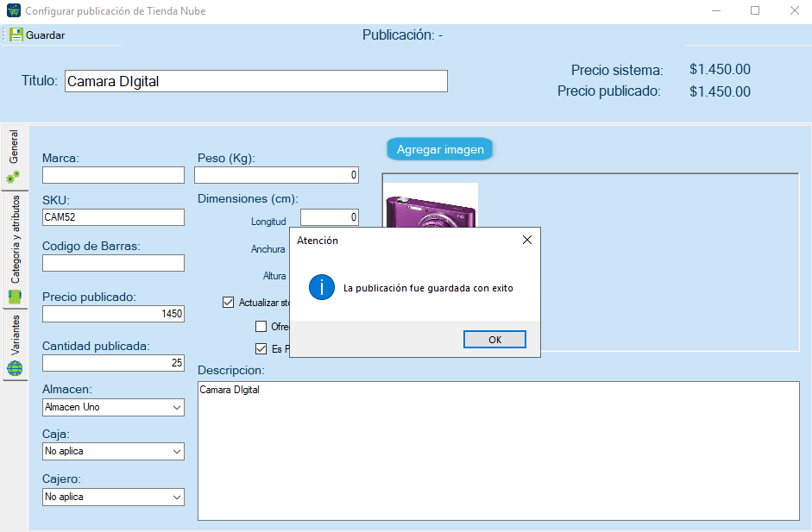Enable the unchecked Ofre checkbox
The height and width of the screenshot is (532, 812).
pyautogui.click(x=261, y=327)
